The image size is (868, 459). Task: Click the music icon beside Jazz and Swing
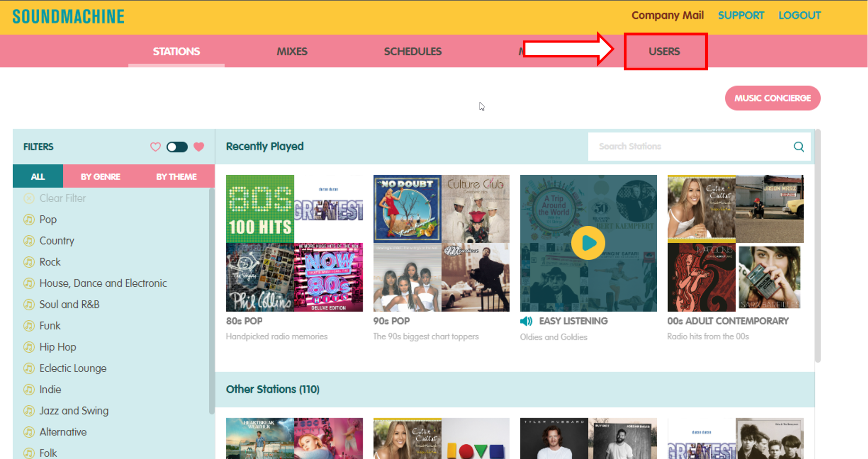pyautogui.click(x=29, y=411)
